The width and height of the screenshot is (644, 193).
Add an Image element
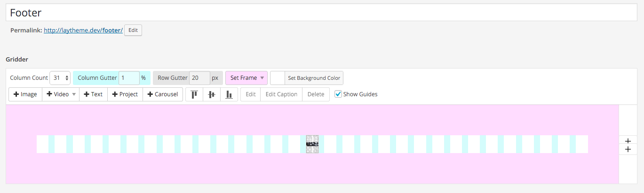pos(25,94)
